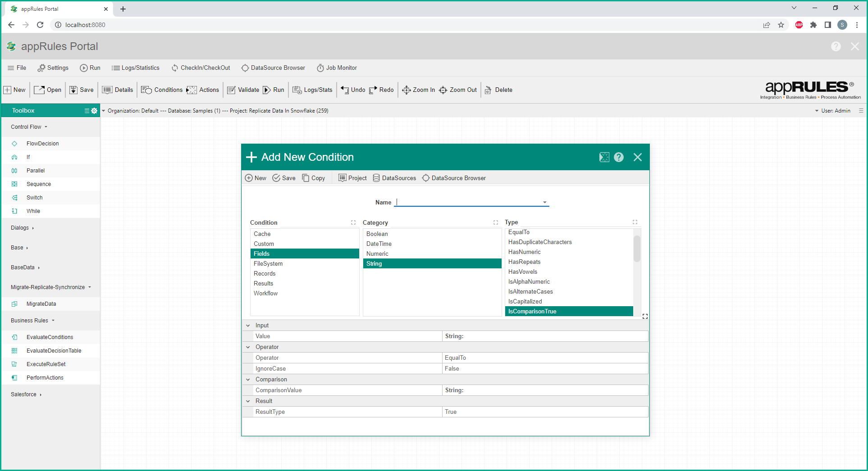Select Records in the Condition list
Image resolution: width=868 pixels, height=471 pixels.
pos(265,274)
